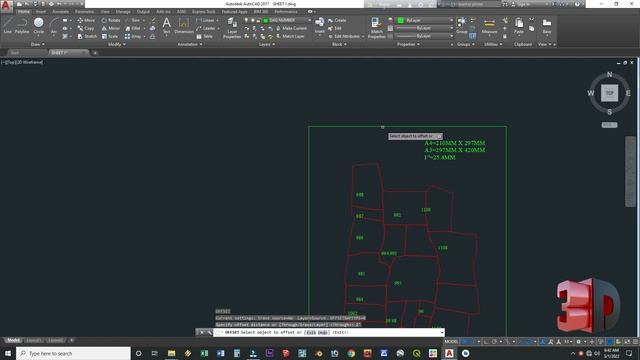
Task: Expand the Properties panel
Action: (408, 44)
